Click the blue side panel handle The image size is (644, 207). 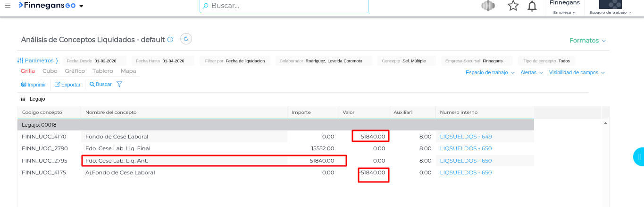click(x=639, y=156)
